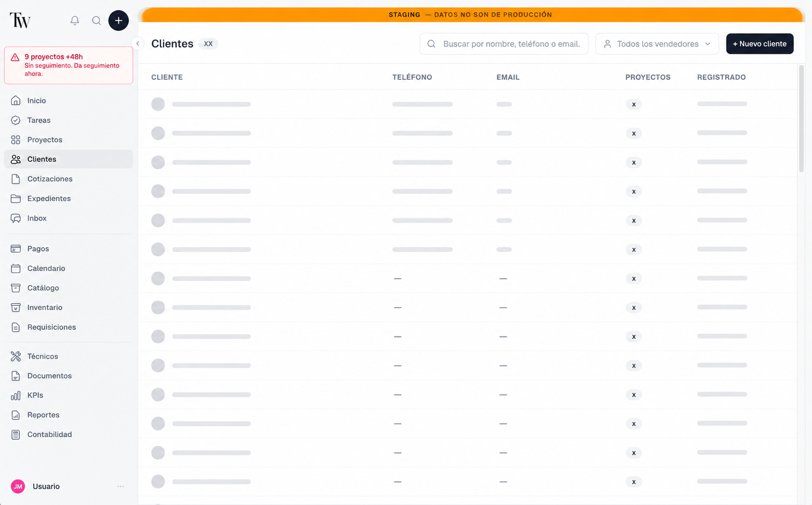Click the client search field
This screenshot has height=505, width=812.
[504, 44]
